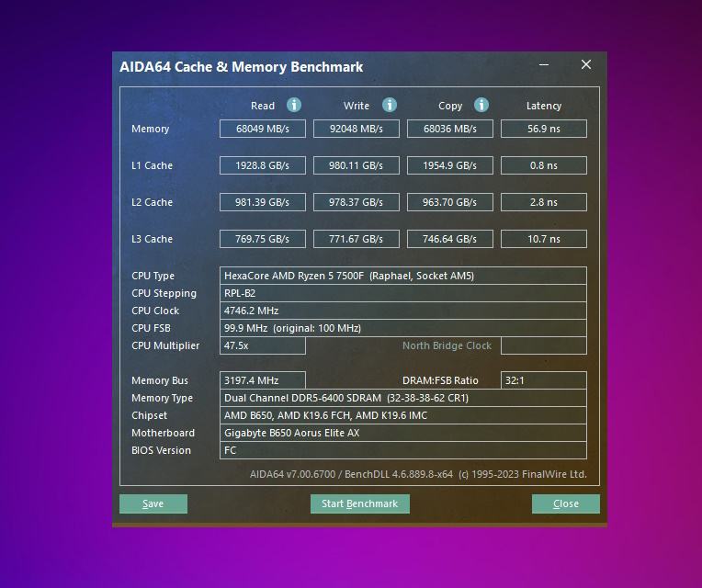Select Memory read value 68049 MB/s

point(263,129)
